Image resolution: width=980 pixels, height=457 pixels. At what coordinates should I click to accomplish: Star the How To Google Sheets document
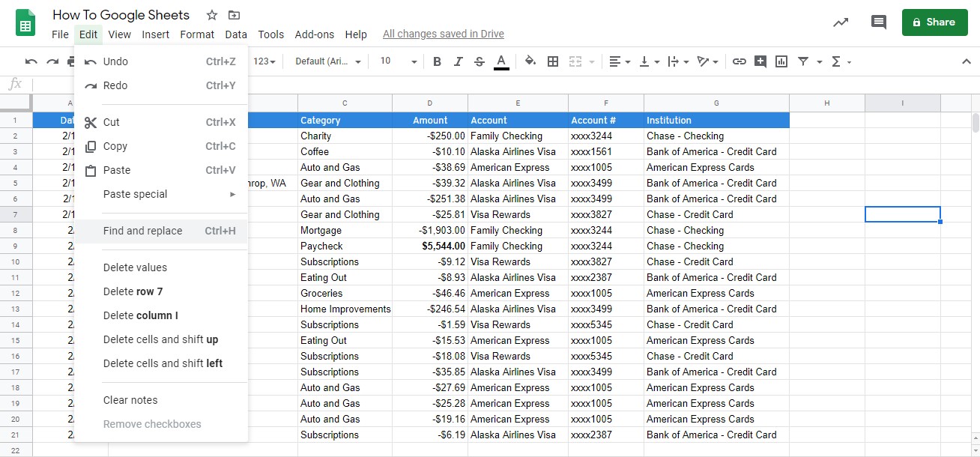(x=212, y=15)
